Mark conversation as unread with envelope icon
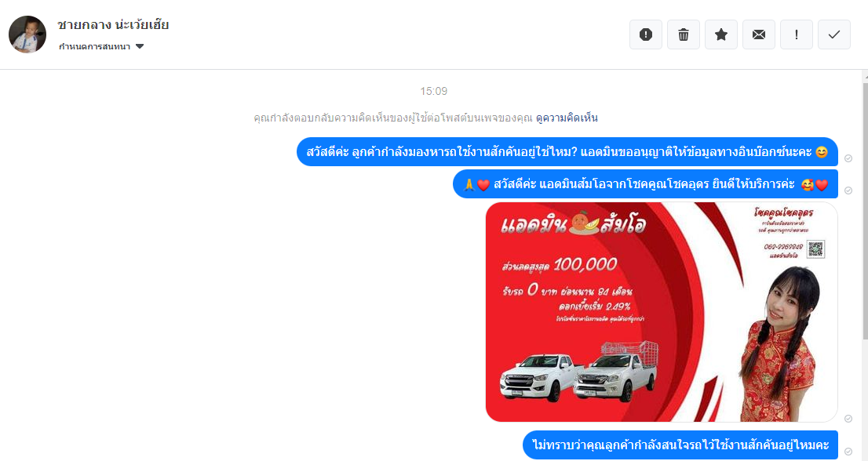This screenshot has width=868, height=461. point(758,34)
